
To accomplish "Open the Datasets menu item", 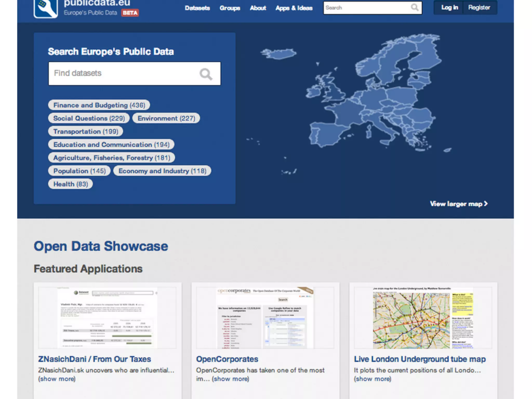I will [197, 8].
